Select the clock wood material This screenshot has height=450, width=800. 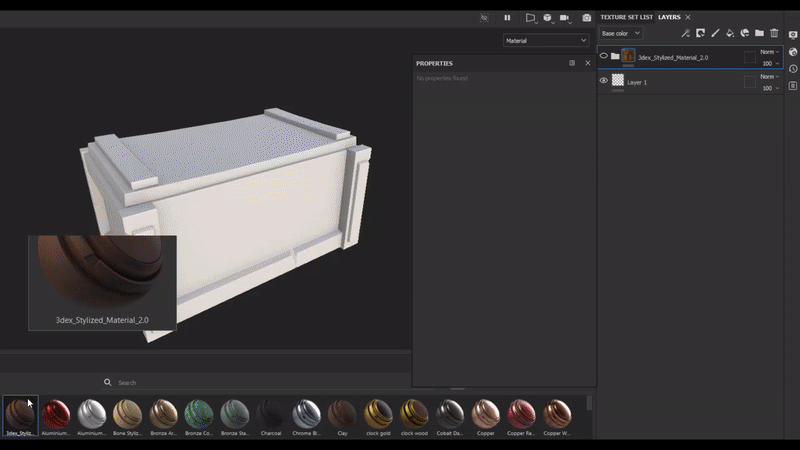414,417
